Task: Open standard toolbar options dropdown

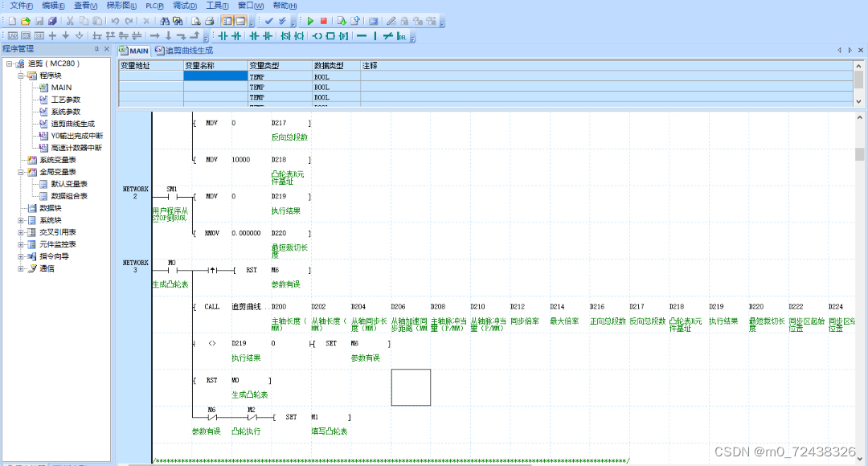Action: (252, 22)
